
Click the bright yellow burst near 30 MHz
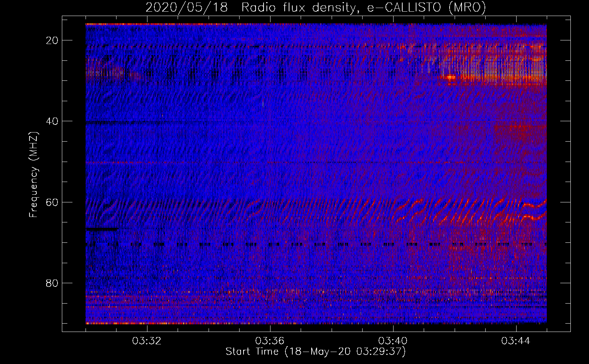point(450,77)
